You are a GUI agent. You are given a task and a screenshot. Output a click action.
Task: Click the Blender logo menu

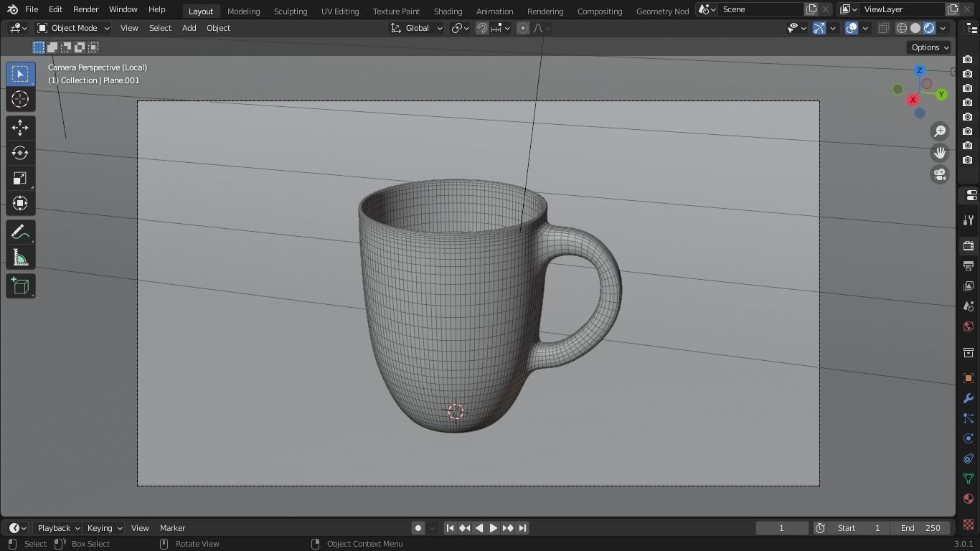(x=12, y=9)
